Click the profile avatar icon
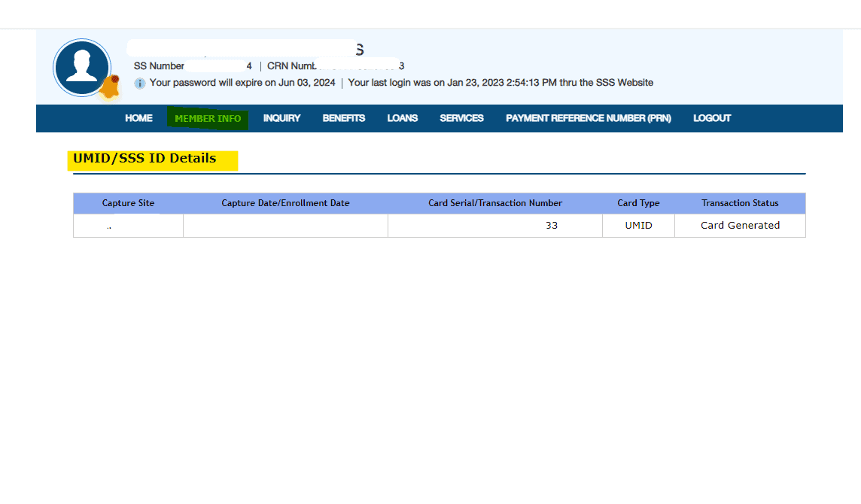This screenshot has width=861, height=504. 81,68
